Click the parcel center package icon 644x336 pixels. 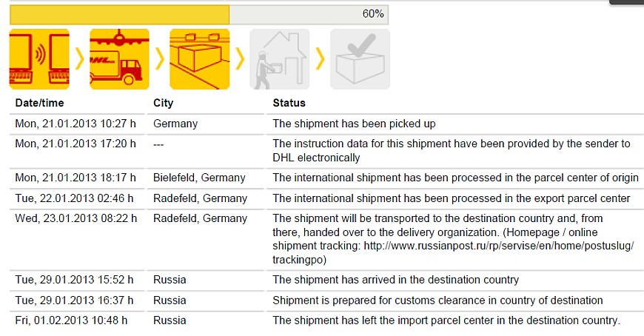tap(200, 59)
